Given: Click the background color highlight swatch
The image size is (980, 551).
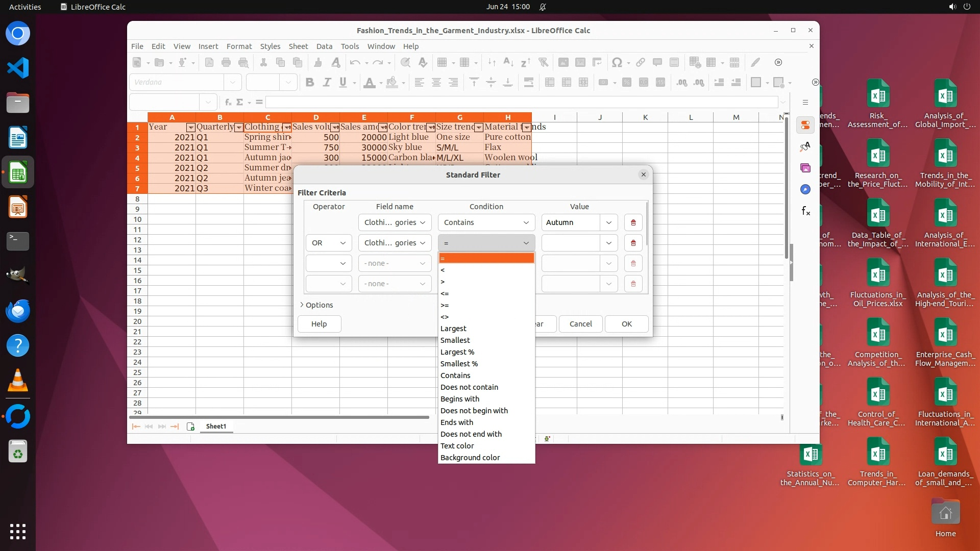Looking at the screenshot, I should click(391, 83).
